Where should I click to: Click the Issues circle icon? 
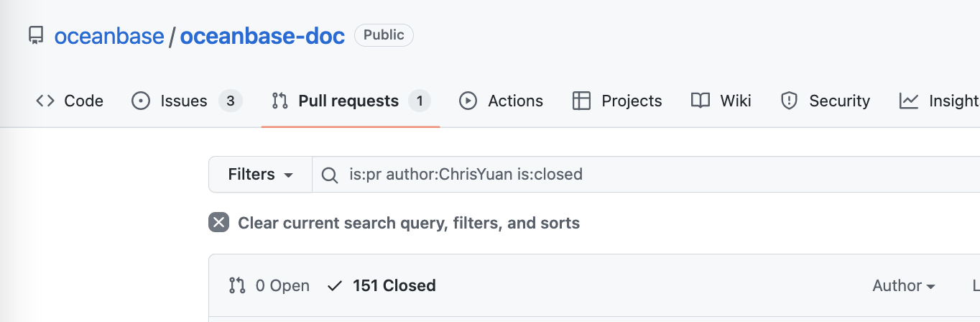(141, 101)
